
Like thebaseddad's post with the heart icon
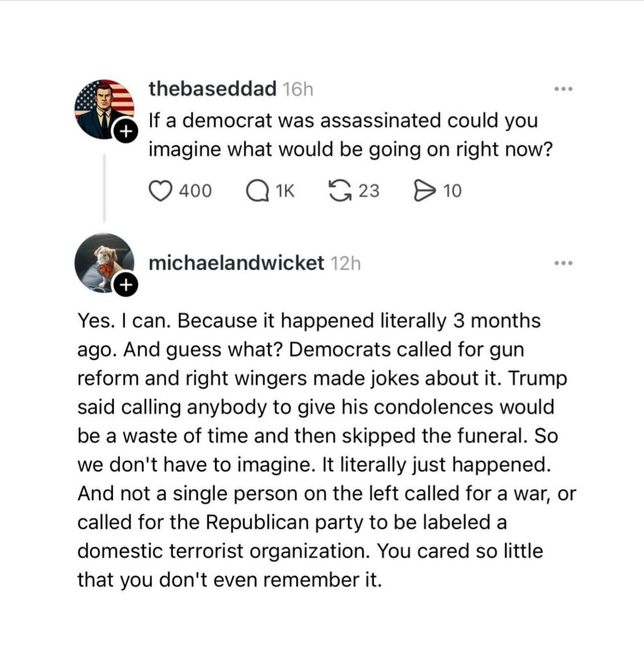[160, 191]
